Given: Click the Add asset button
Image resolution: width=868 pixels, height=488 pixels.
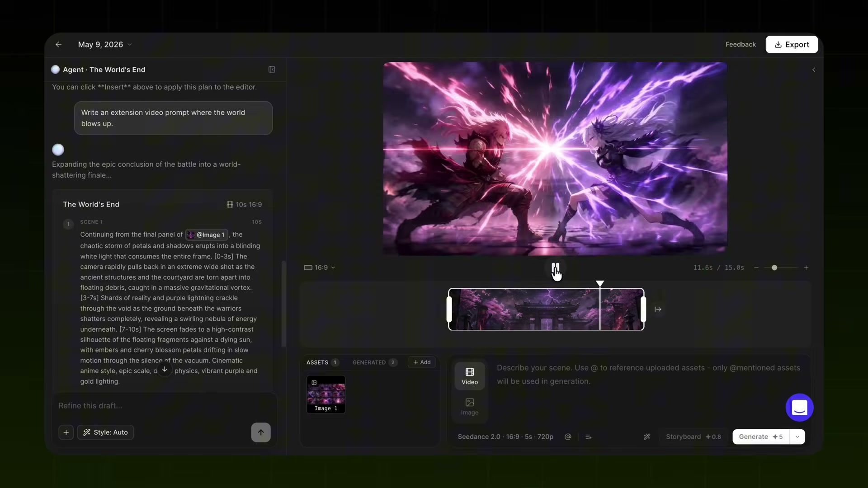Looking at the screenshot, I should click(x=422, y=362).
